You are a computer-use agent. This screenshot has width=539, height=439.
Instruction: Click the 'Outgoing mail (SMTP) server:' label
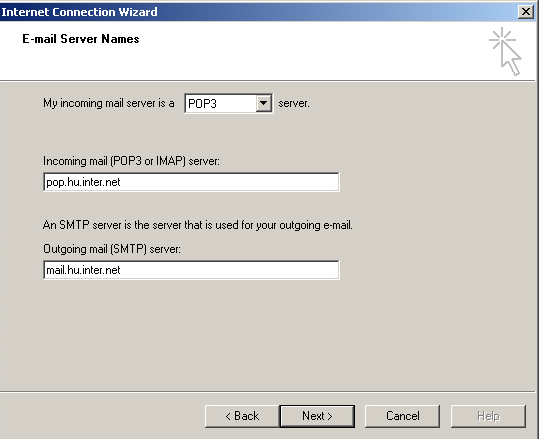pyautogui.click(x=112, y=249)
